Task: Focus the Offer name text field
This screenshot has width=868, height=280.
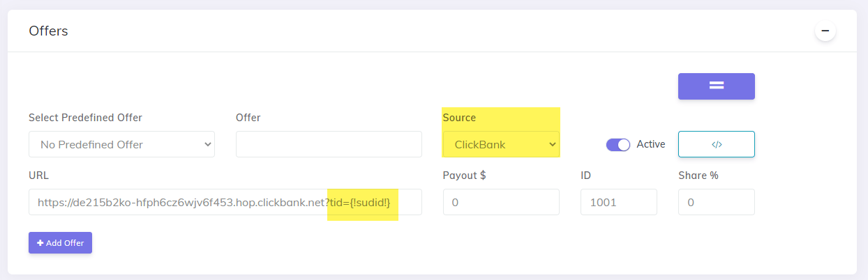Action: (329, 144)
